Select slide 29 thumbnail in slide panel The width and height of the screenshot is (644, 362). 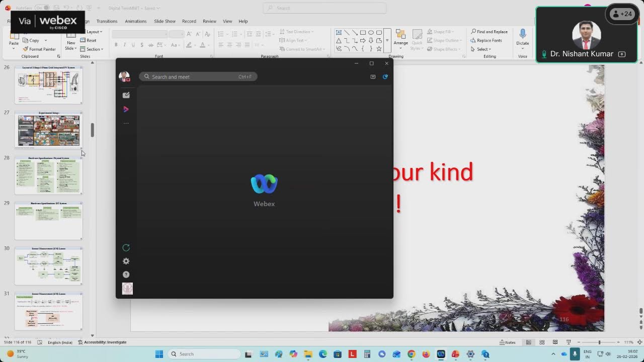pos(48,221)
